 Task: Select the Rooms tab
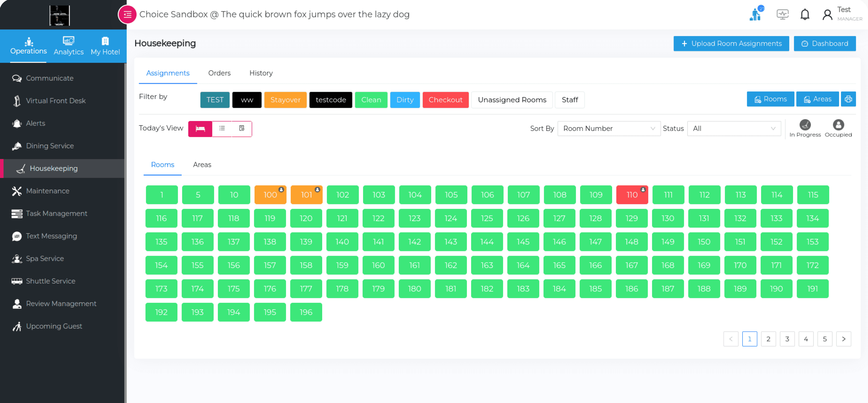(163, 164)
